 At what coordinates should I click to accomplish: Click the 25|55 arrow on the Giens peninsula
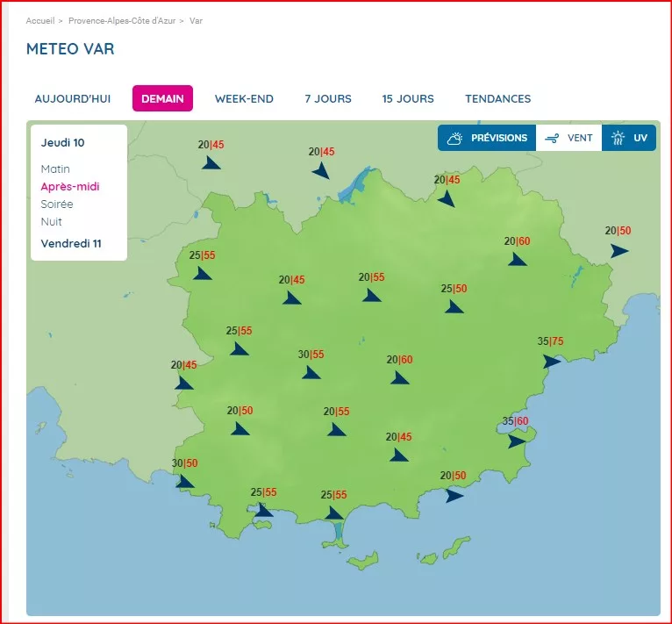coord(333,513)
